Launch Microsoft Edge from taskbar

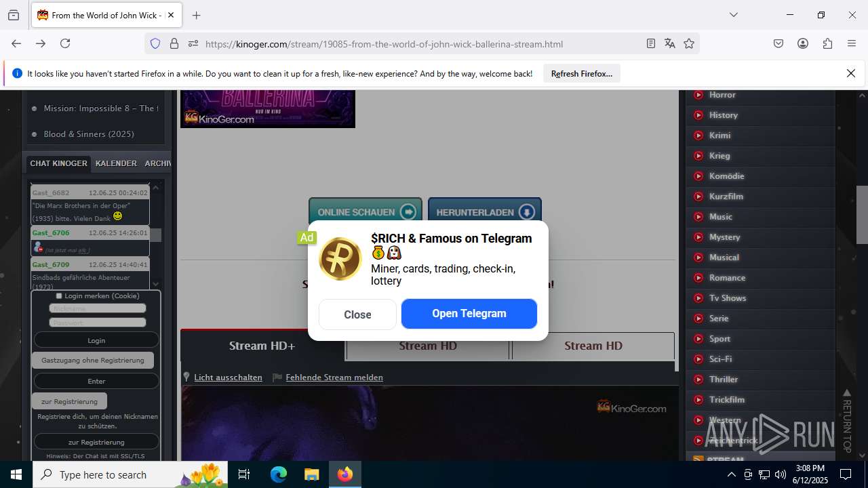(279, 474)
